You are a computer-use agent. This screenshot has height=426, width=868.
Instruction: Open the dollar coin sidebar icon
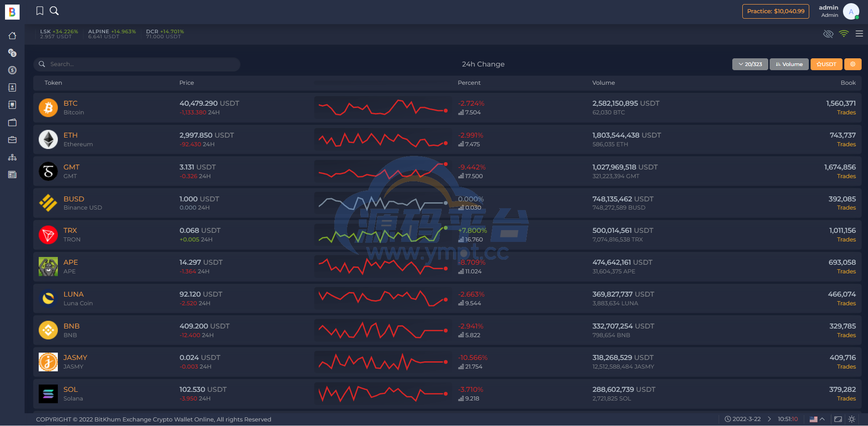[12, 70]
